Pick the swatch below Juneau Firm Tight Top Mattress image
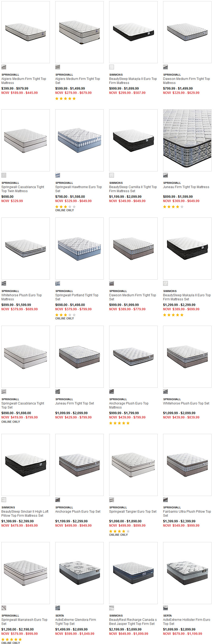The image size is (214, 644). tap(165, 175)
